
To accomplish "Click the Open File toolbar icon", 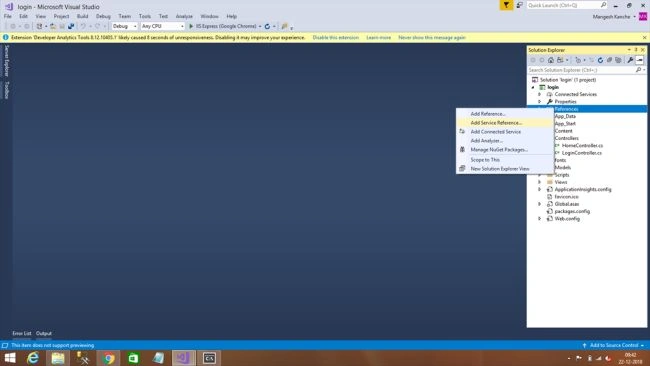I will tap(53, 26).
